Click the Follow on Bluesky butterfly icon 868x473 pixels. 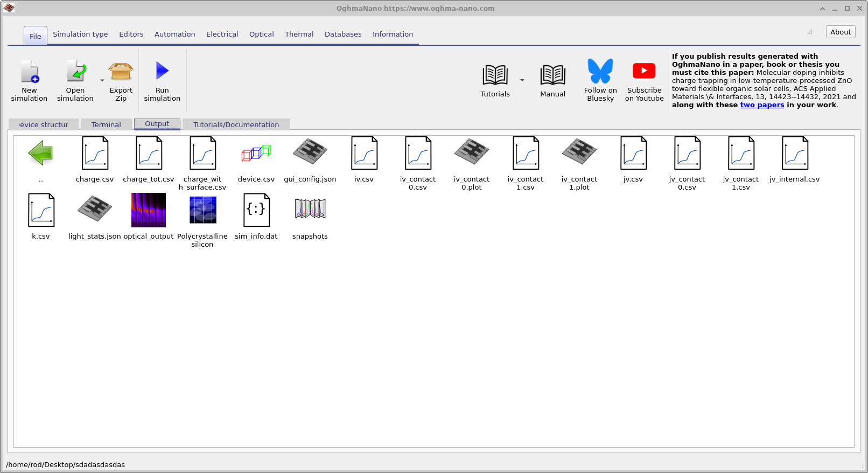(600, 71)
